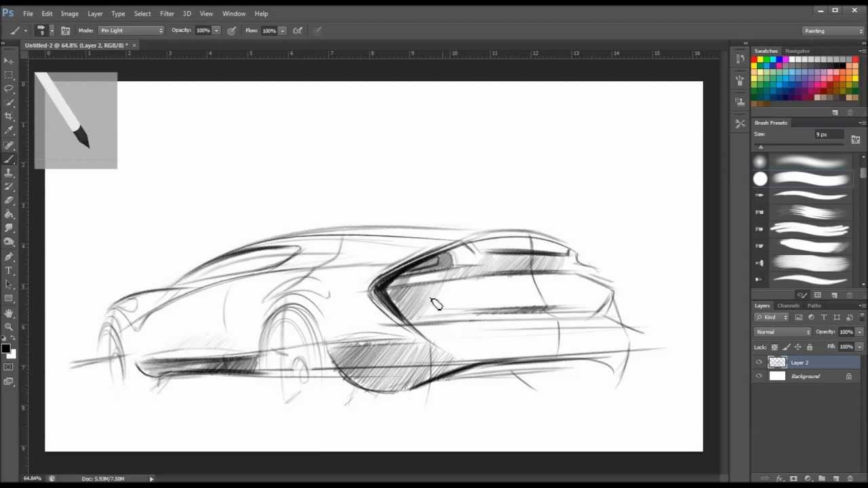
Task: Click the Layer 2 thumbnail
Action: [x=777, y=362]
